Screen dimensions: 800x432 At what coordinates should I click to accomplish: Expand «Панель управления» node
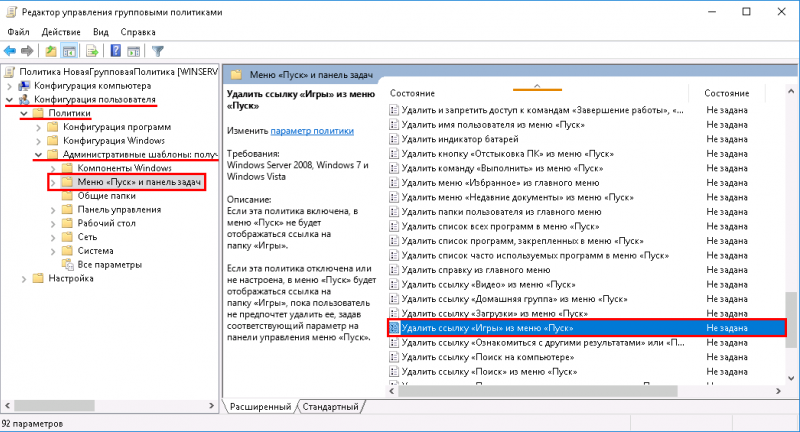coord(53,210)
